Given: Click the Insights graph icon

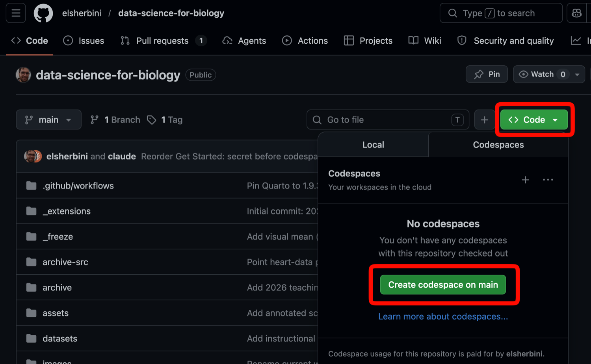Looking at the screenshot, I should [576, 41].
